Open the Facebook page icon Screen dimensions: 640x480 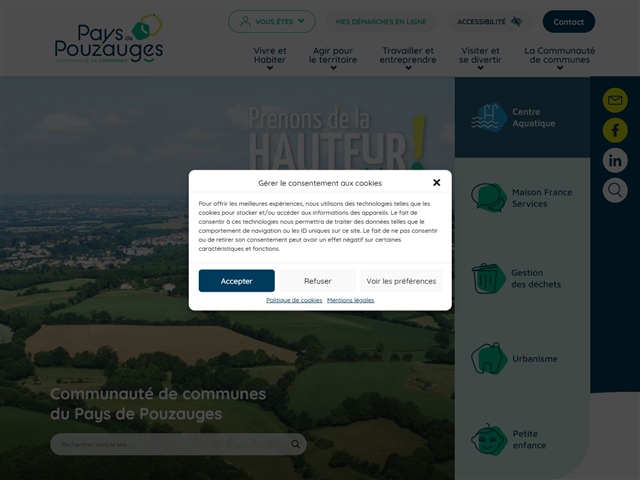(x=615, y=130)
